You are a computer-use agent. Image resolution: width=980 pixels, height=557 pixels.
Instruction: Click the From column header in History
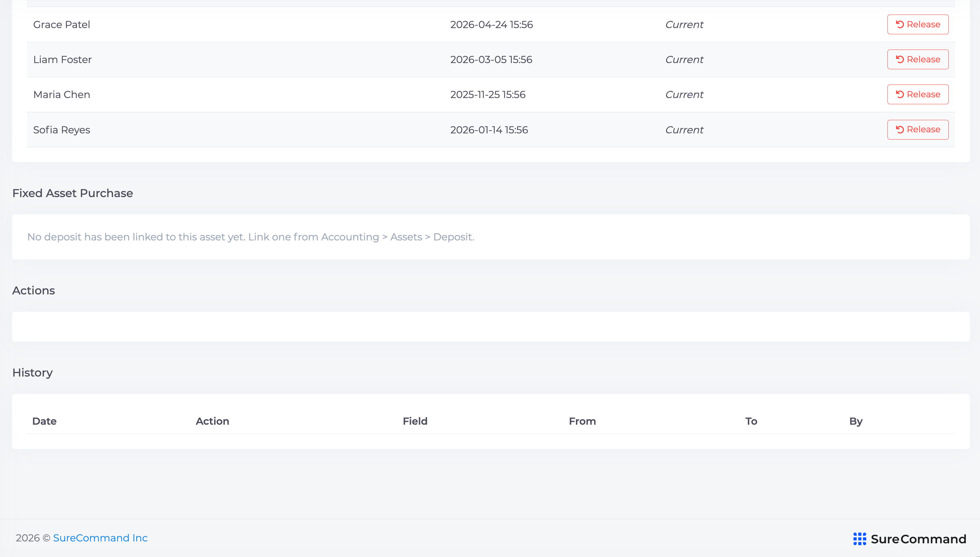(582, 421)
